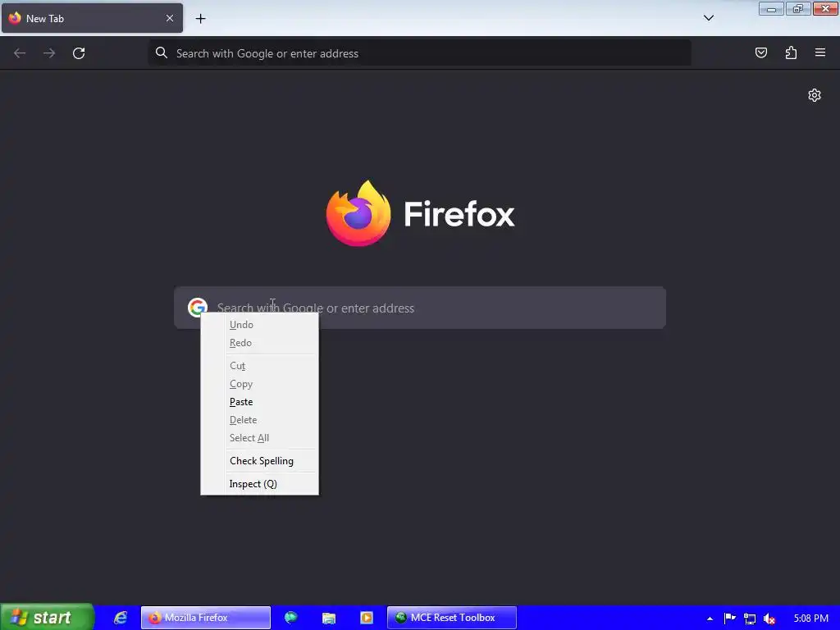Open the Windows start button
Viewport: 840px width, 630px height.
coord(47,617)
